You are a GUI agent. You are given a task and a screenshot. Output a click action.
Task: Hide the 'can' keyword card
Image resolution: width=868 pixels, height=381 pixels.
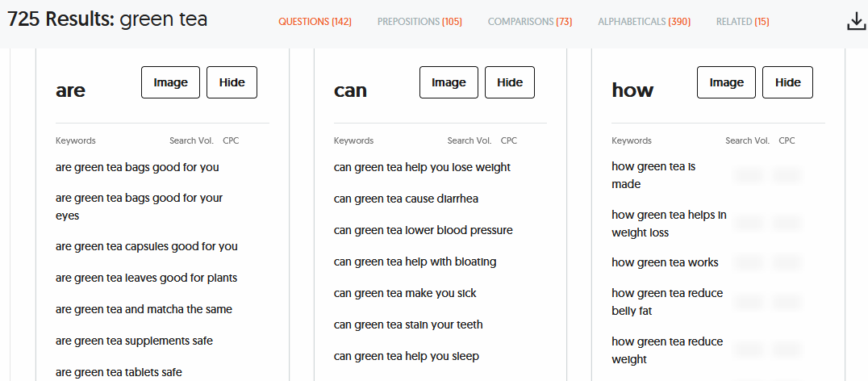(510, 82)
